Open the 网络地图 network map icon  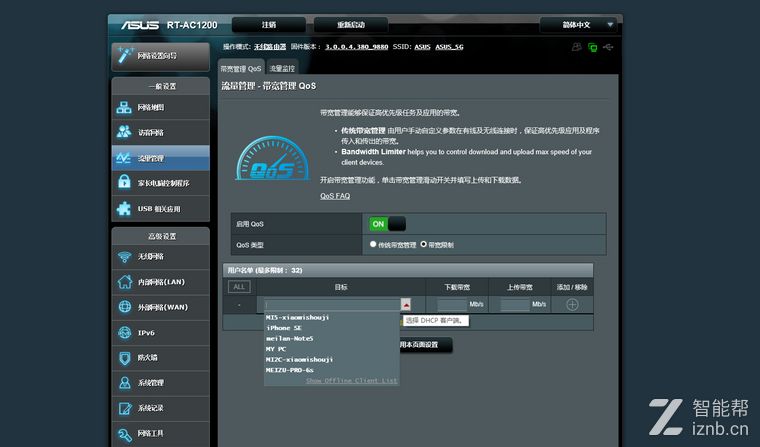pyautogui.click(x=124, y=107)
